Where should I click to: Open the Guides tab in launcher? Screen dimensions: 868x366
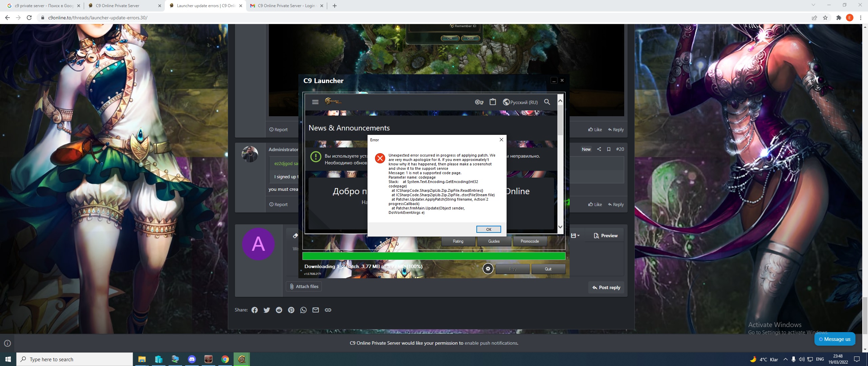pos(494,241)
